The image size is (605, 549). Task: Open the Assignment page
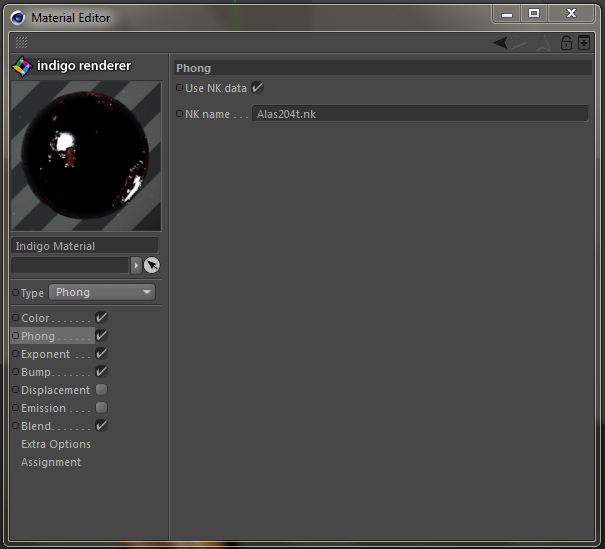(51, 462)
